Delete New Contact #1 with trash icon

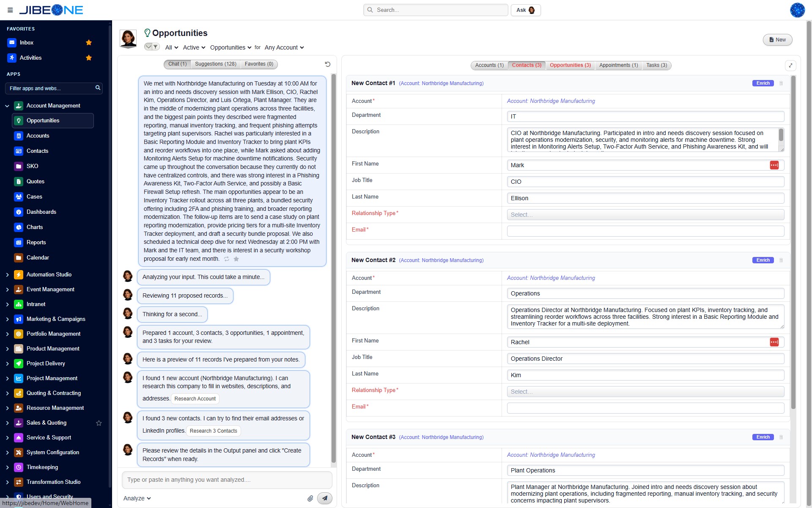[781, 83]
